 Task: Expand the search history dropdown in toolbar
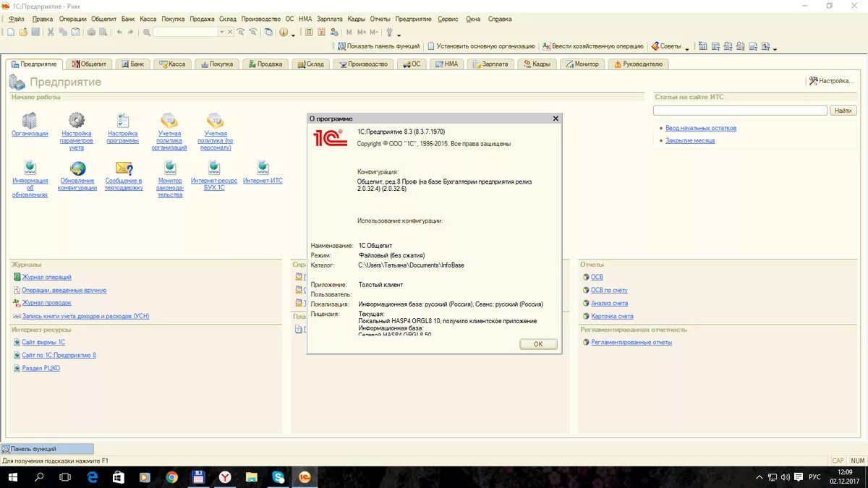222,32
